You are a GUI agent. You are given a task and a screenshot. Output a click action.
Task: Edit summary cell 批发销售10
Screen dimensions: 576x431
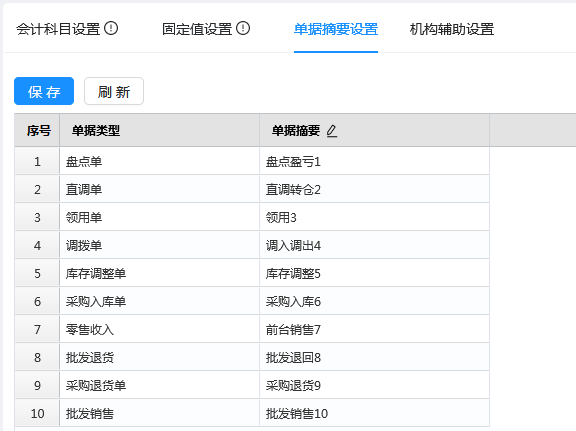click(374, 413)
